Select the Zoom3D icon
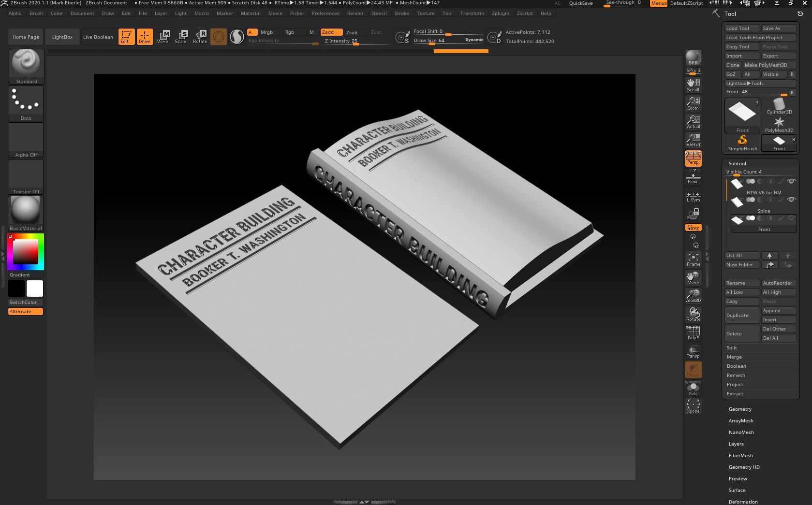The height and width of the screenshot is (505, 812). tap(693, 296)
